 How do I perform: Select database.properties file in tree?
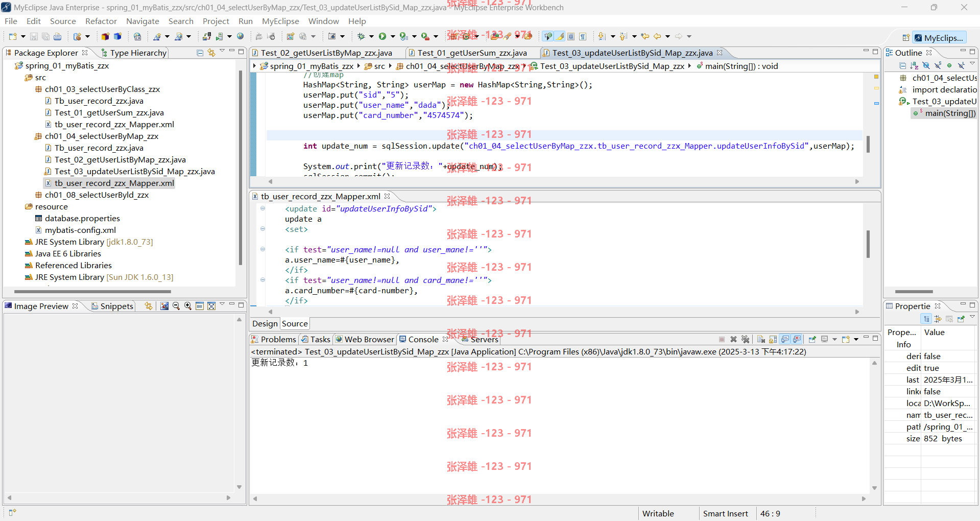tap(82, 218)
